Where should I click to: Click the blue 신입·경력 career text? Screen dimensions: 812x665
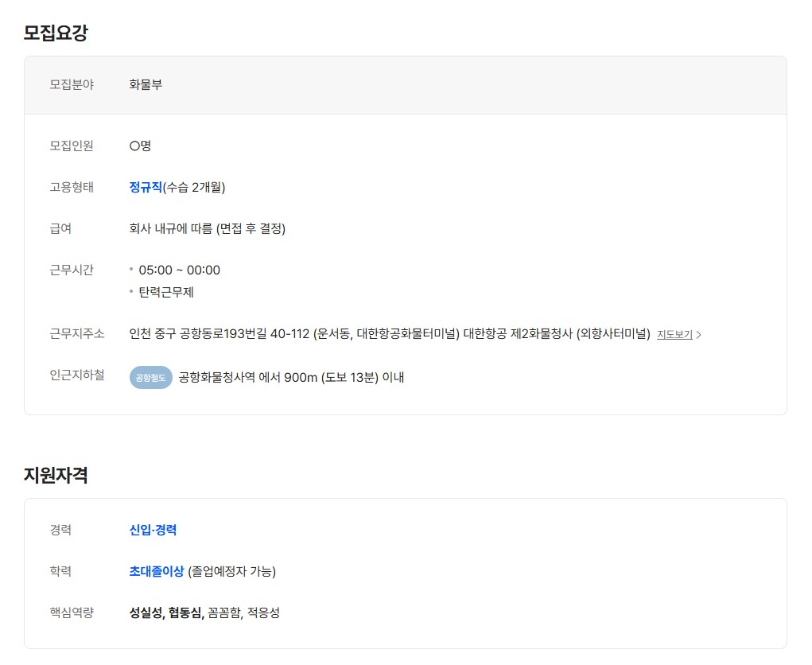pos(153,530)
